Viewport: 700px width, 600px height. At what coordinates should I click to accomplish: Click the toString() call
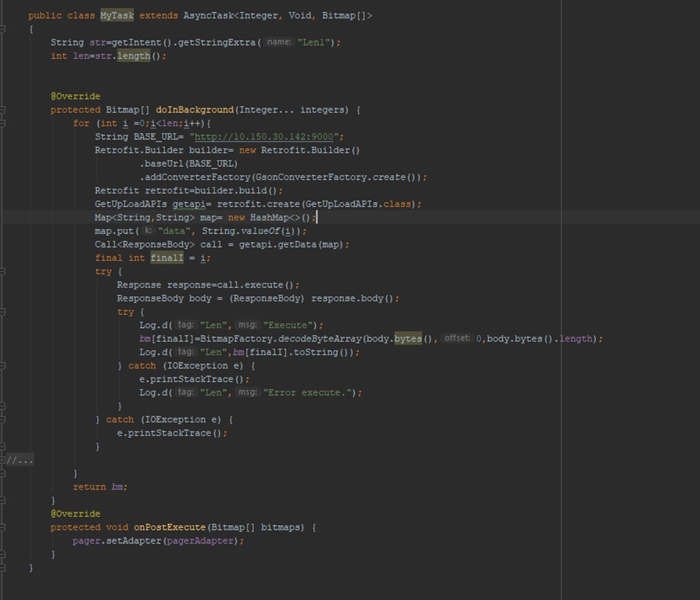point(319,352)
